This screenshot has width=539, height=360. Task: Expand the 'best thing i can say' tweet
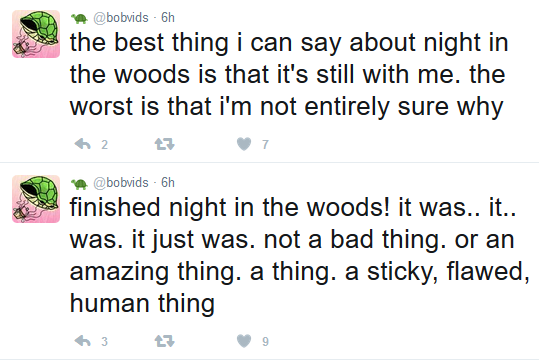tap(289, 74)
